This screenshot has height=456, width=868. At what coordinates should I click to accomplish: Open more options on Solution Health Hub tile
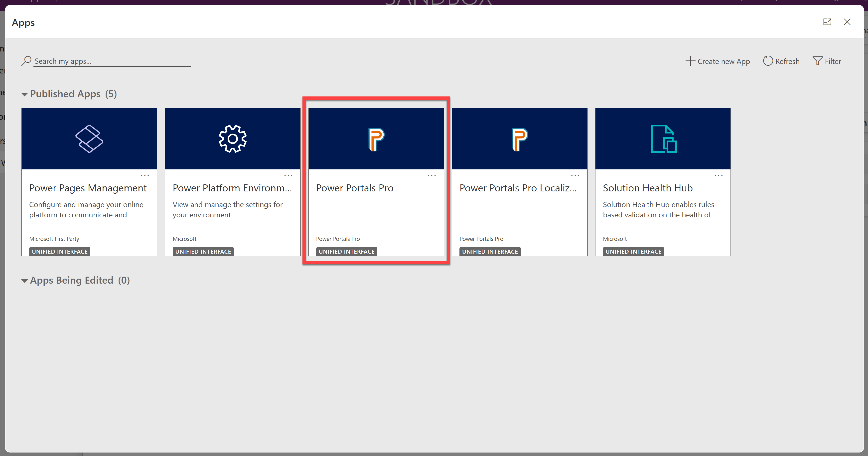tap(719, 175)
